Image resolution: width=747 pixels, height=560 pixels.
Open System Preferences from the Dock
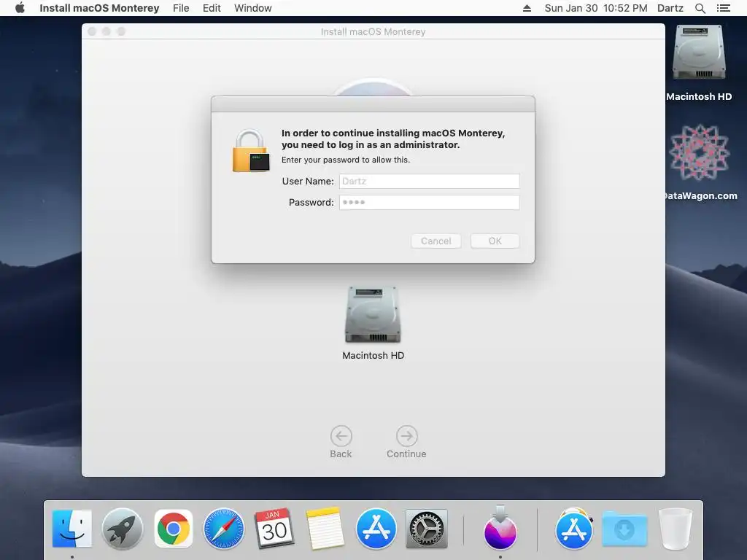(426, 529)
